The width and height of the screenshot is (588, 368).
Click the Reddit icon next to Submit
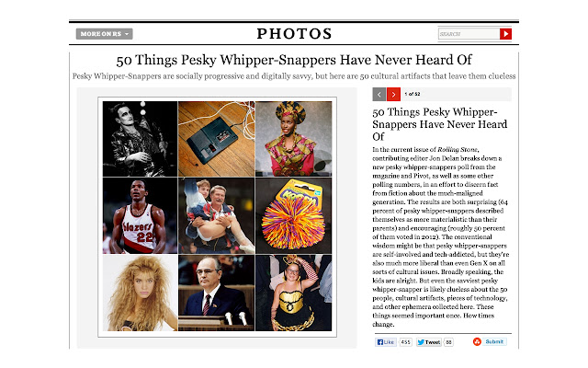(x=477, y=341)
